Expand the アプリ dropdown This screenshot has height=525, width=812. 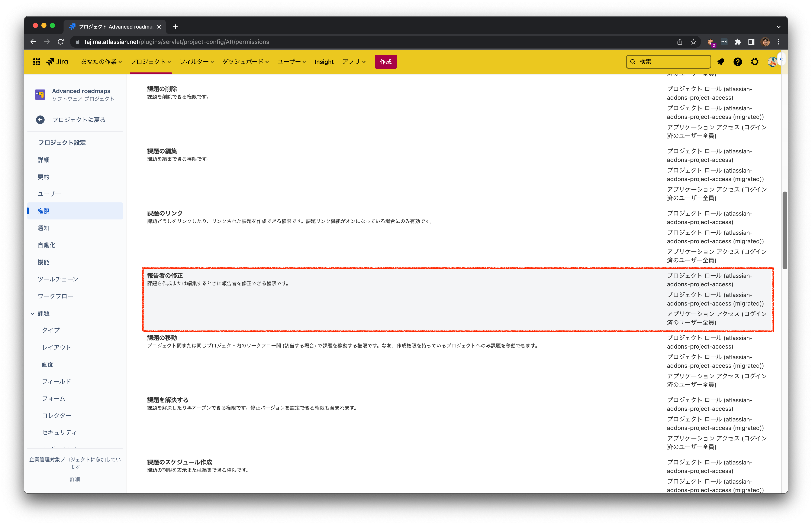pos(354,62)
